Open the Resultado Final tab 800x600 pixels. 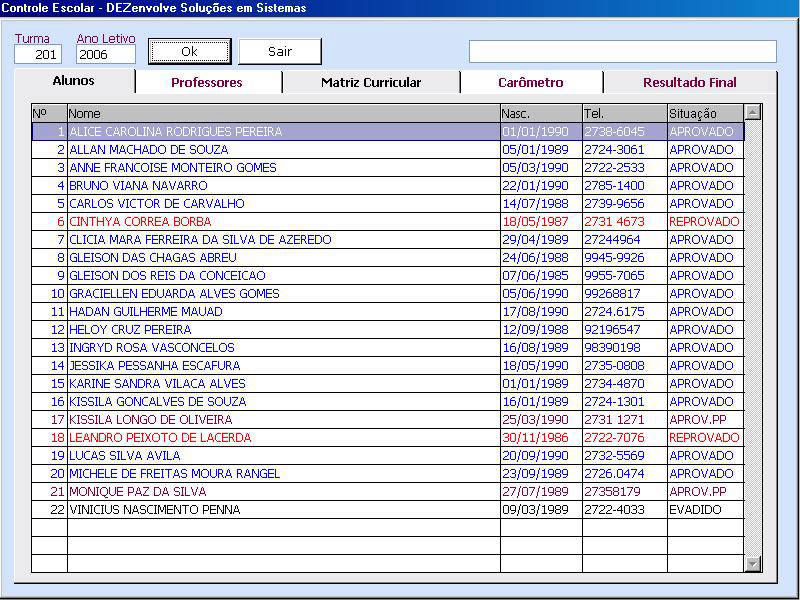click(x=689, y=83)
